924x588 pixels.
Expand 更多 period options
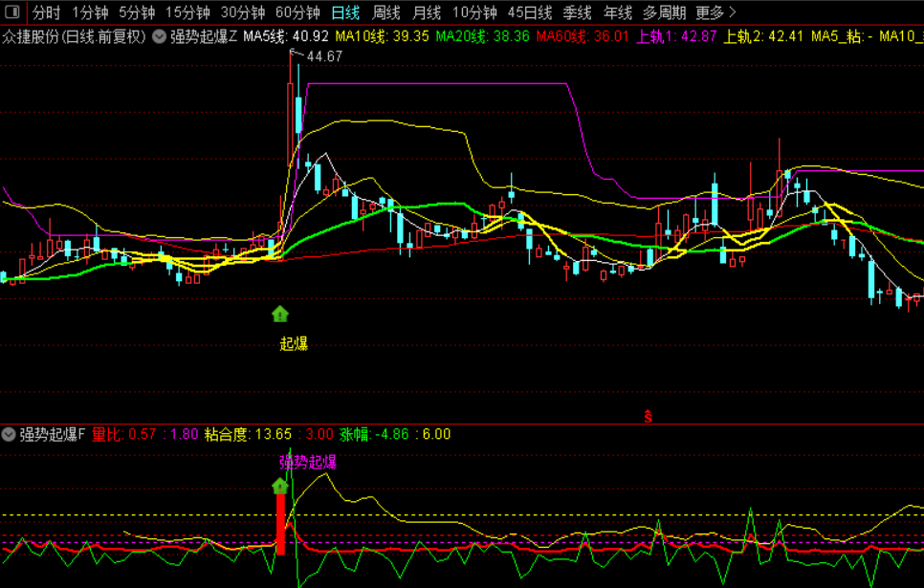(716, 12)
